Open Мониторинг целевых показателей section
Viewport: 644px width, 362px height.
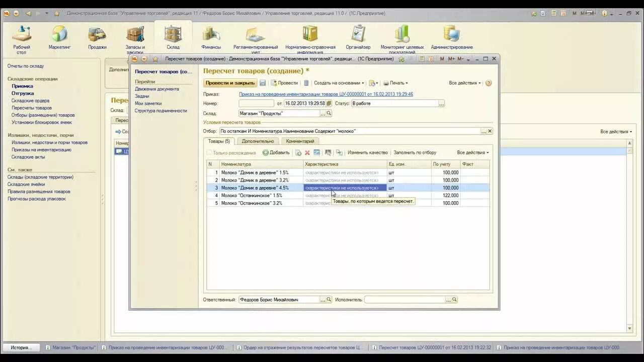point(402,39)
